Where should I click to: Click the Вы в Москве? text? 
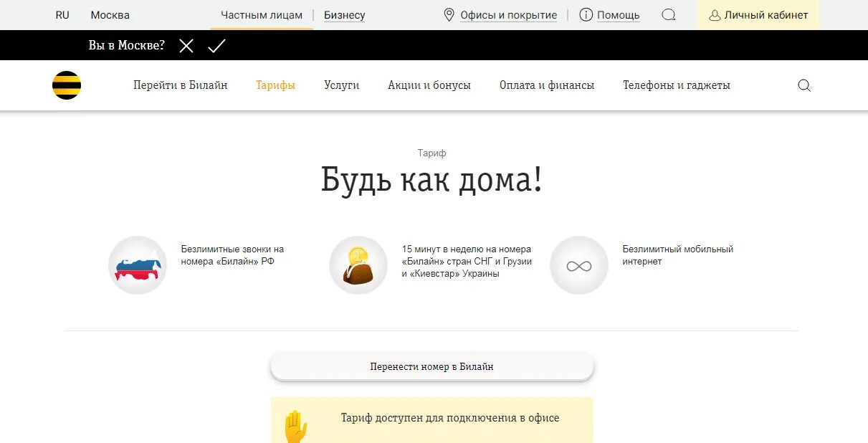coord(127,45)
